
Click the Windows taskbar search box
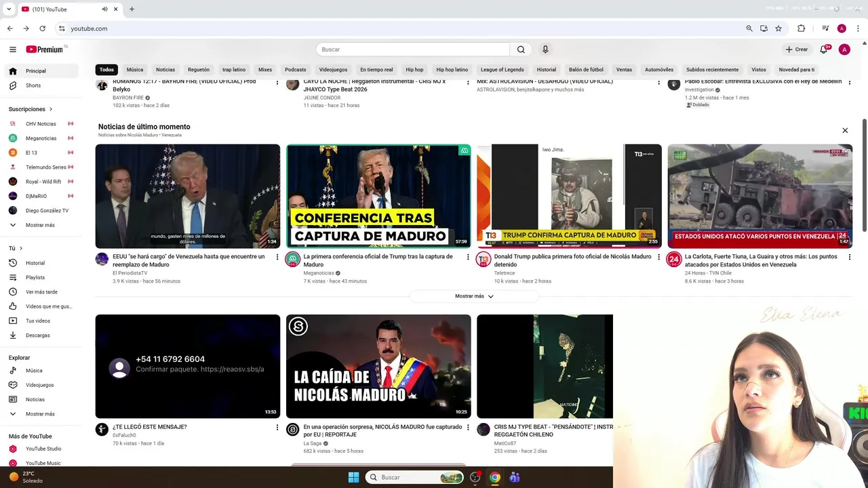415,477
